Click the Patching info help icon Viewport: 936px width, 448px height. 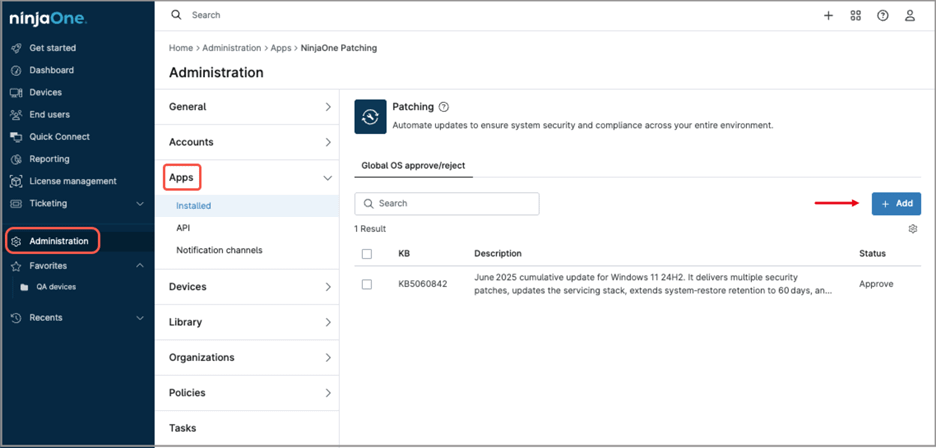[x=444, y=107]
